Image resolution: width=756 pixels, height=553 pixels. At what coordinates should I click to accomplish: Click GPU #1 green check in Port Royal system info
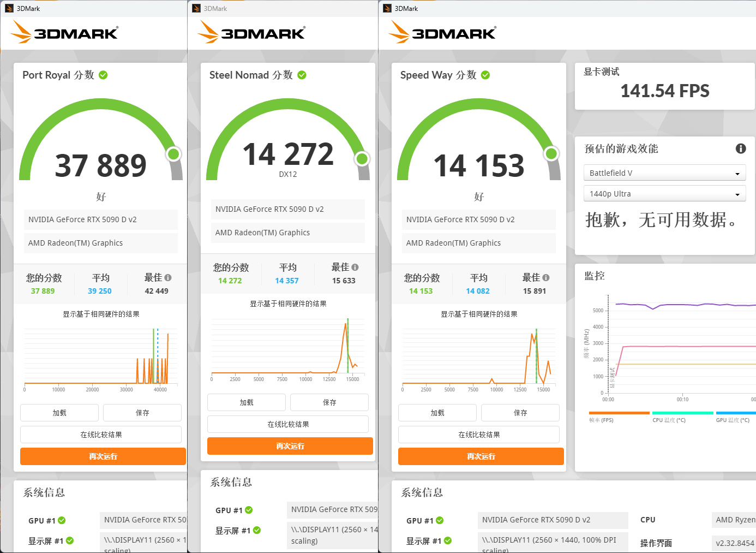(x=62, y=520)
